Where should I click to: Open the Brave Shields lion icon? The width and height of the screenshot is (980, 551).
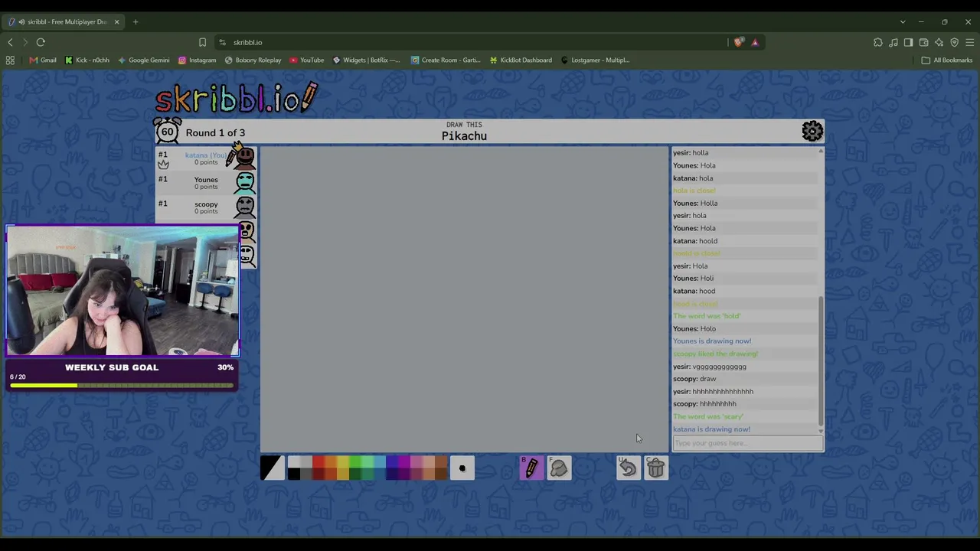point(738,42)
